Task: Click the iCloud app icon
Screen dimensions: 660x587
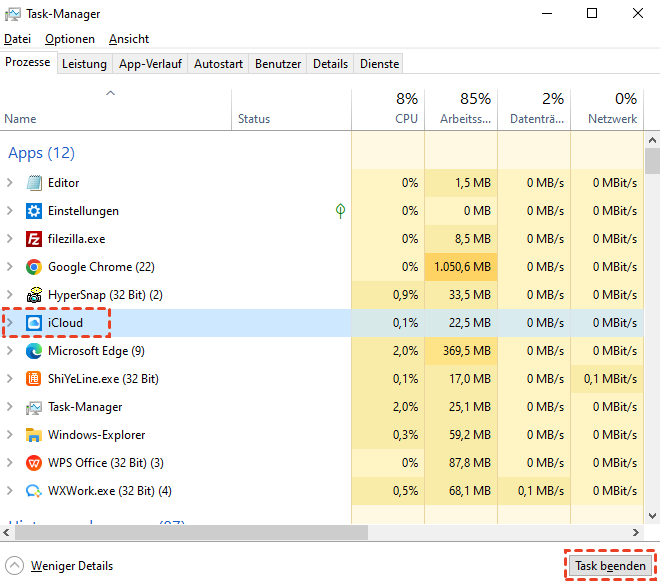Action: pyautogui.click(x=34, y=323)
